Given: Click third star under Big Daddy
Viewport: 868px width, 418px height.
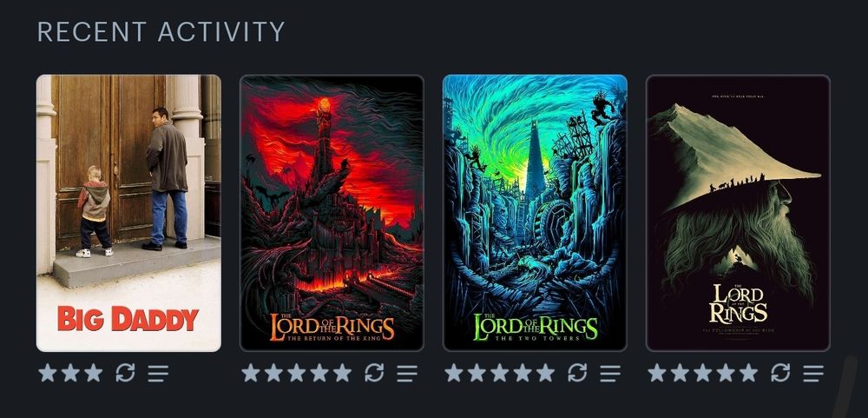Looking at the screenshot, I should (x=94, y=373).
